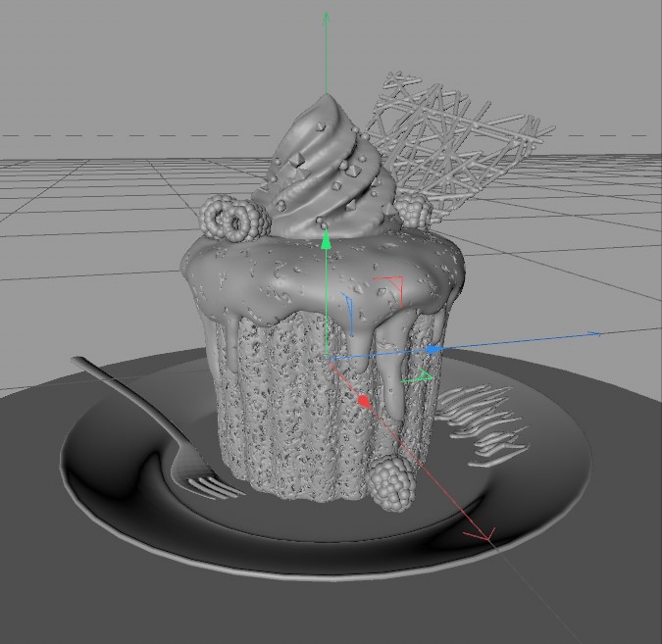The width and height of the screenshot is (662, 644).
Task: Select the sauce squiggle lines on the plate
Action: tap(482, 424)
